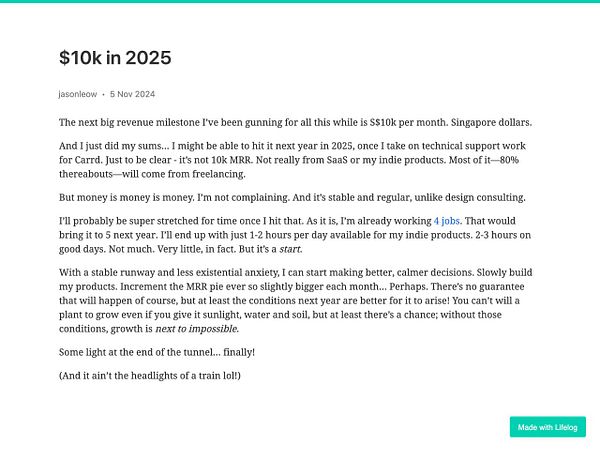Screen dimensions: 600x449
Task: Click the word 'freelancing' in the second paragraph
Action: coord(217,174)
